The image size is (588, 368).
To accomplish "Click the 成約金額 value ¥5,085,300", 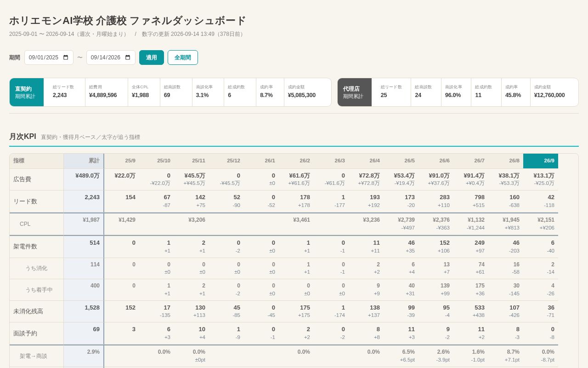I will [302, 95].
